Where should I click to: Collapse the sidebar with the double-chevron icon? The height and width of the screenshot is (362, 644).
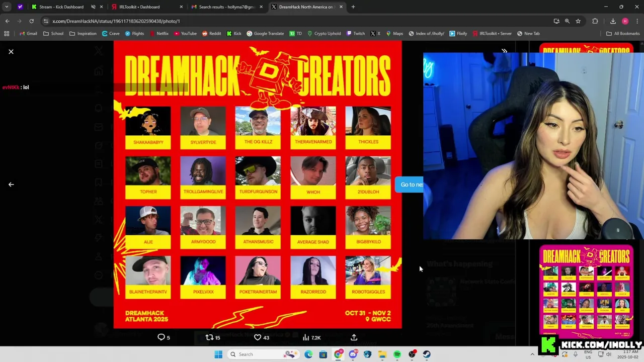(504, 51)
